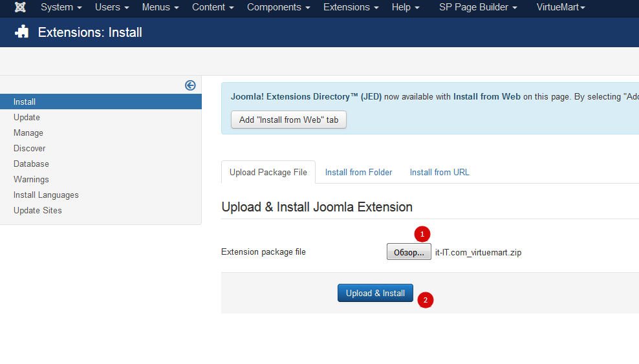Click the Обзор file browse button
The image size is (639, 364).
pyautogui.click(x=409, y=252)
